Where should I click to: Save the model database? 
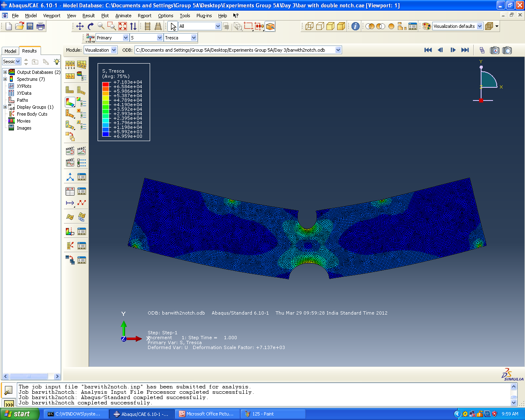(x=30, y=26)
